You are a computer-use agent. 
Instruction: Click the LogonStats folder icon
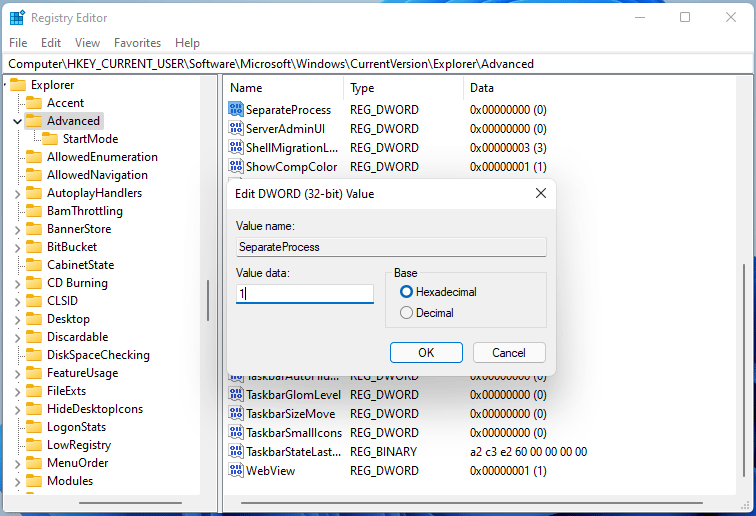coord(34,427)
